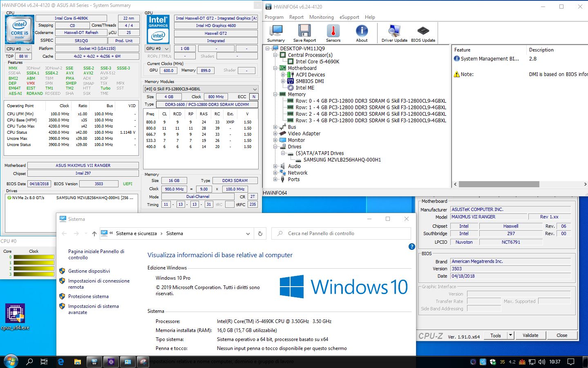Click the Close button in CPU-Z
This screenshot has width=588, height=368.
(x=562, y=335)
